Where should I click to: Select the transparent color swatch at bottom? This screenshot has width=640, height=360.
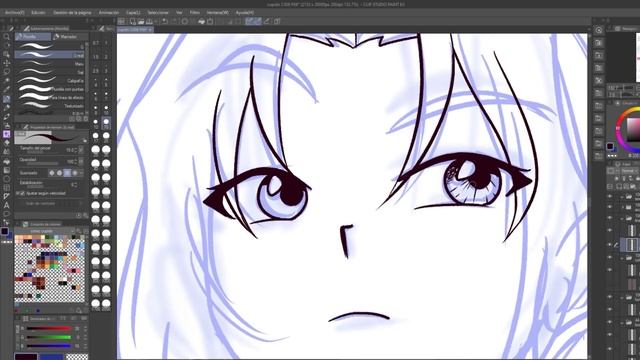(x=77, y=357)
